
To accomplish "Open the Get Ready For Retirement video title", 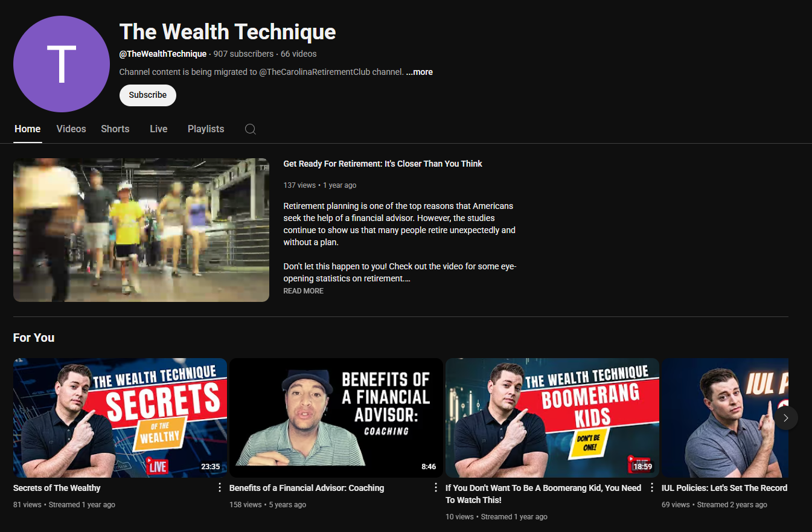I will coord(383,164).
